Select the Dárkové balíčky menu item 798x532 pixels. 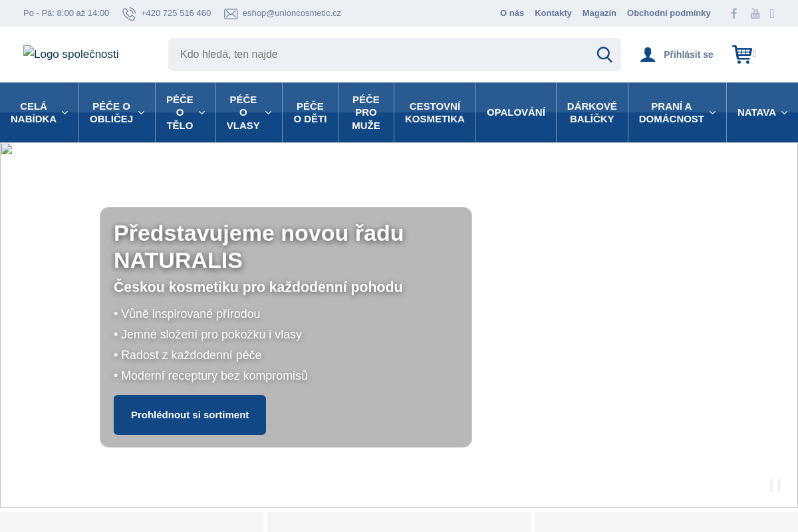592,112
